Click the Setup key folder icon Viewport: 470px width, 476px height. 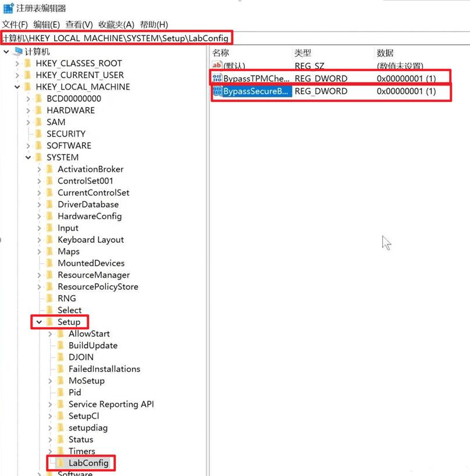tap(49, 322)
